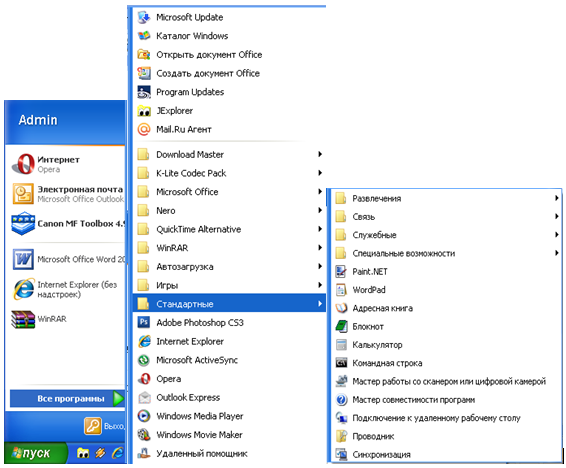The width and height of the screenshot is (566, 468).
Task: Expand Microsoft Office folder arrow
Action: (x=320, y=192)
